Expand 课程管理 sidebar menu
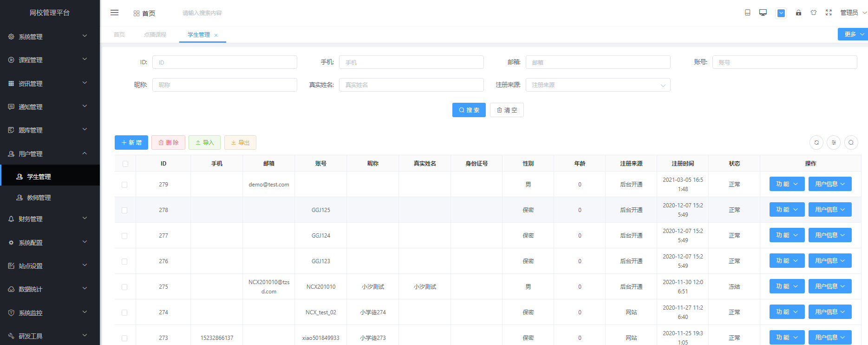Image resolution: width=868 pixels, height=345 pixels. pyautogui.click(x=50, y=60)
